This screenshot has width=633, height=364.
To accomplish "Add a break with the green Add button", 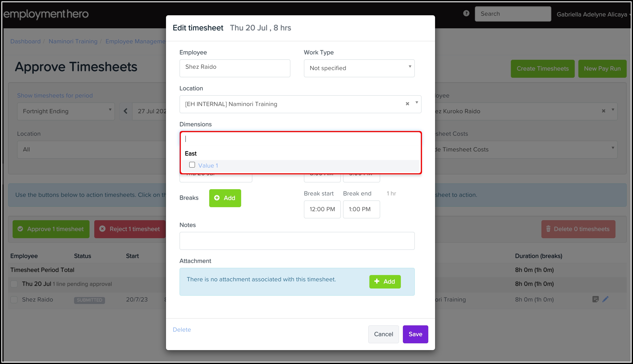I will (225, 198).
